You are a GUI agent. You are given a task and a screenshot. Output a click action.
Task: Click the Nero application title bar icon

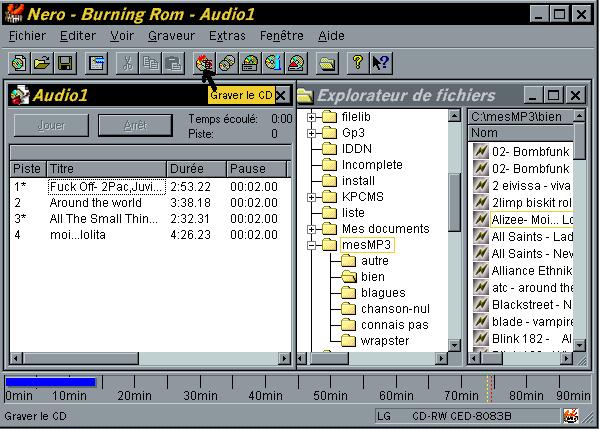[x=15, y=14]
